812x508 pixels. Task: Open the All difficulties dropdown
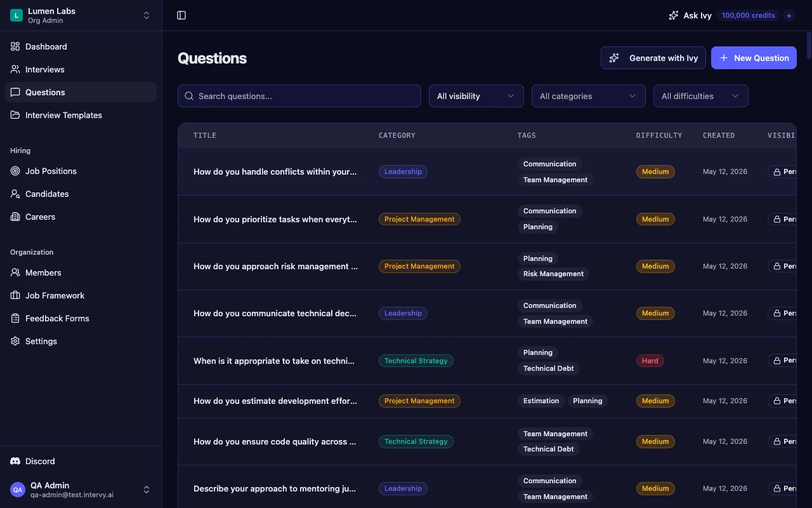pos(701,96)
